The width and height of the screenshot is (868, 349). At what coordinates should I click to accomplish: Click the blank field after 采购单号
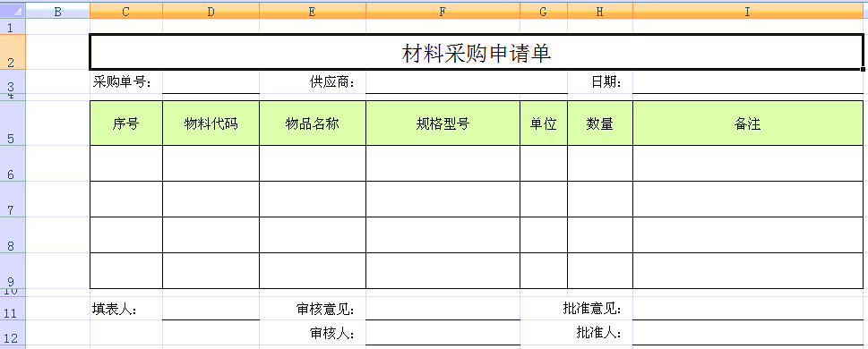point(211,81)
